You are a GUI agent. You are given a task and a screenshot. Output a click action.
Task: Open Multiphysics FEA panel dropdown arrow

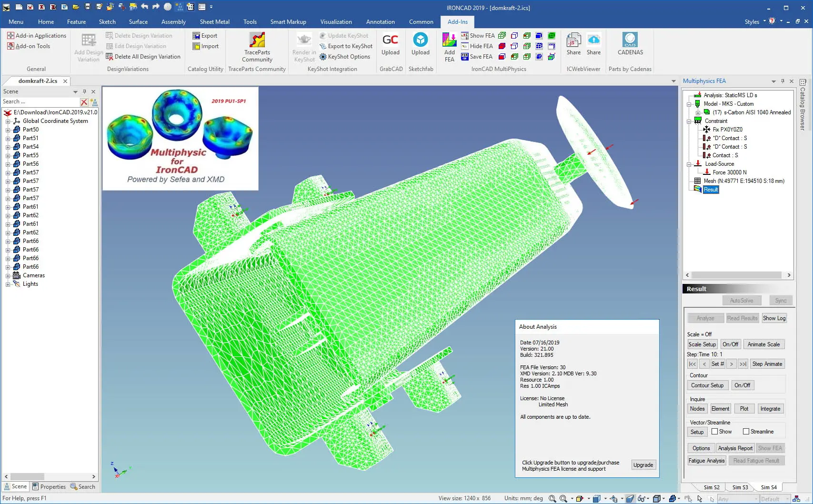click(x=773, y=81)
